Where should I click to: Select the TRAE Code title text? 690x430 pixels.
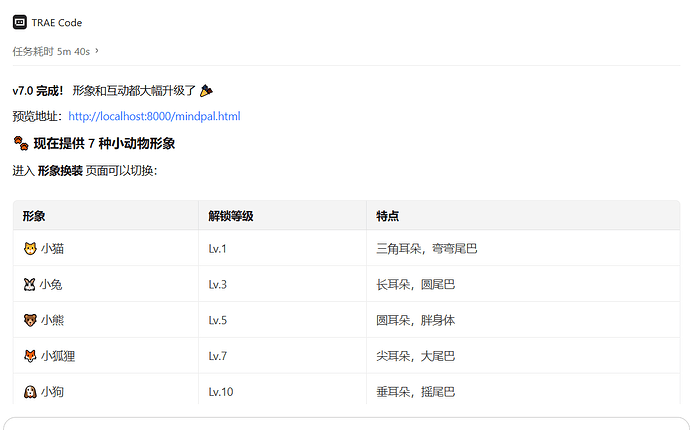coord(57,22)
